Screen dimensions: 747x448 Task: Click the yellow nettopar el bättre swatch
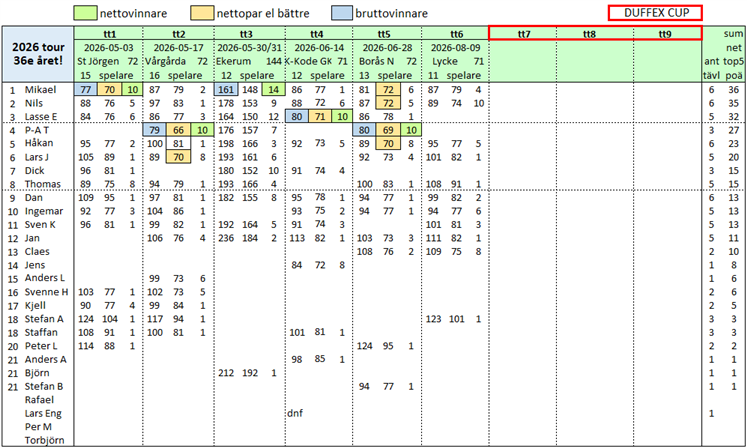[202, 13]
